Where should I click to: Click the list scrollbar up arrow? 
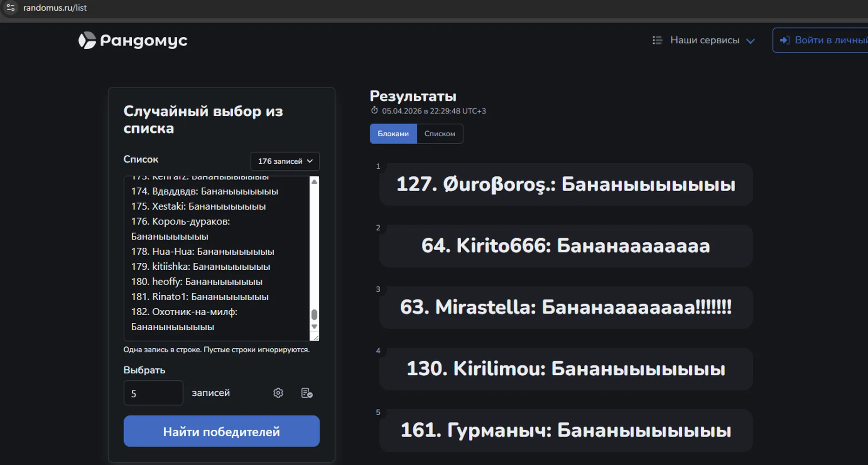(x=314, y=182)
